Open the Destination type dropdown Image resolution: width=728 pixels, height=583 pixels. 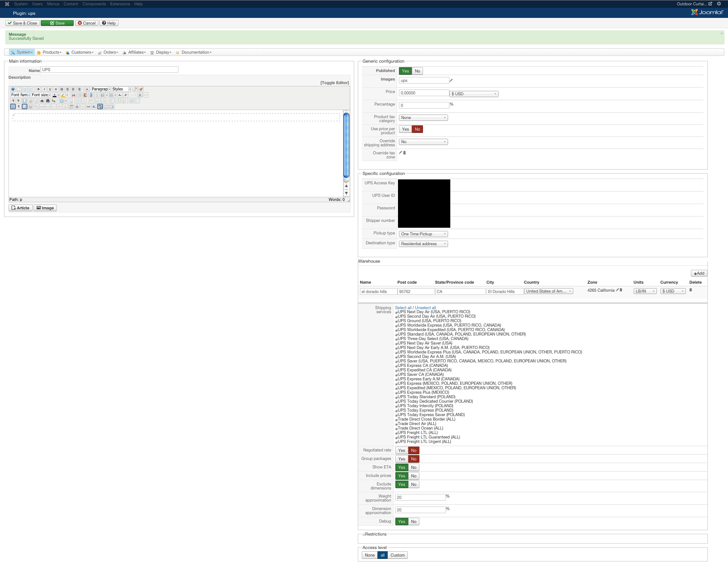(x=423, y=244)
